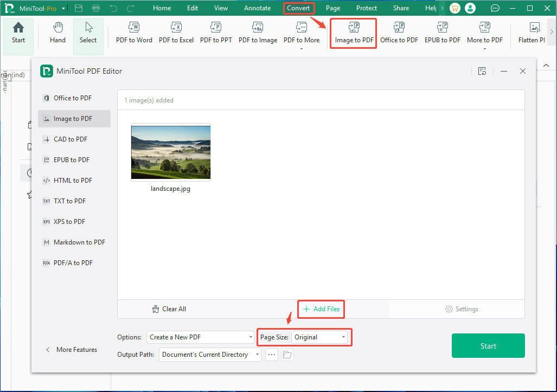Open the user account avatar

[470, 8]
